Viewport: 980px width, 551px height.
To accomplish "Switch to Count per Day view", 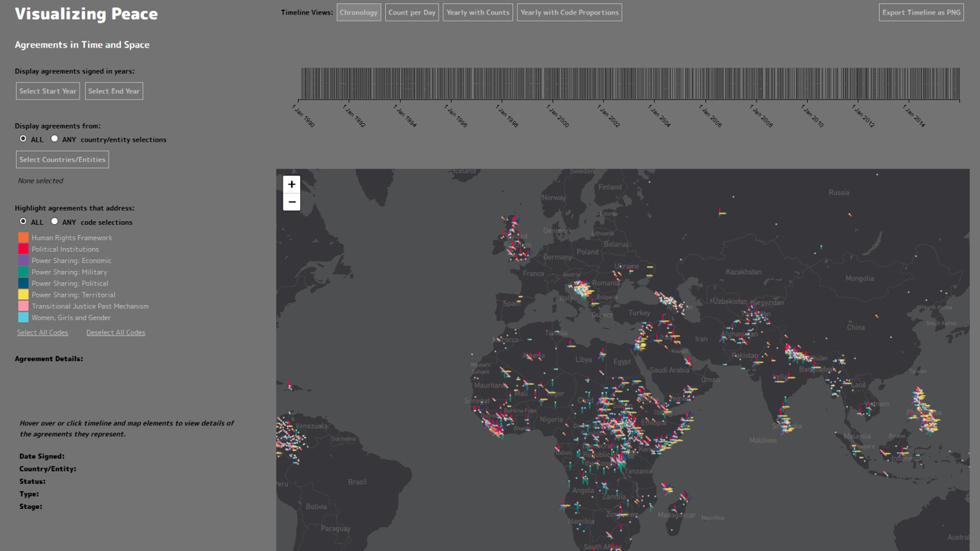I will pyautogui.click(x=412, y=12).
